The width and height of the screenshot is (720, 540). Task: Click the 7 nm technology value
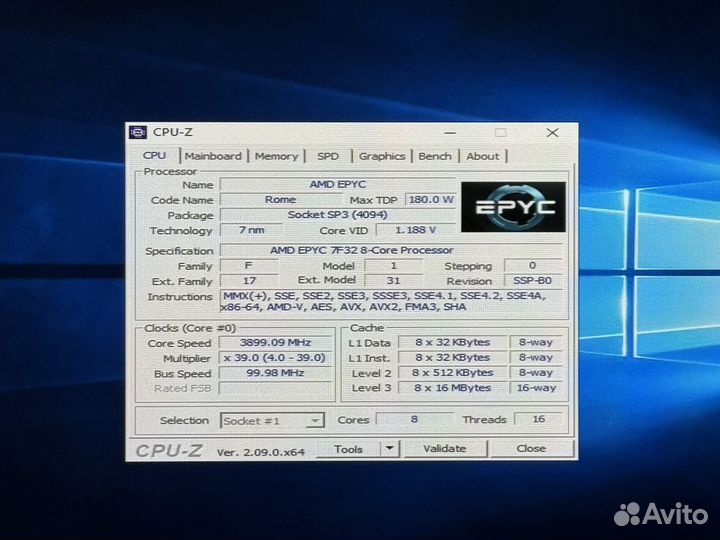click(x=252, y=230)
